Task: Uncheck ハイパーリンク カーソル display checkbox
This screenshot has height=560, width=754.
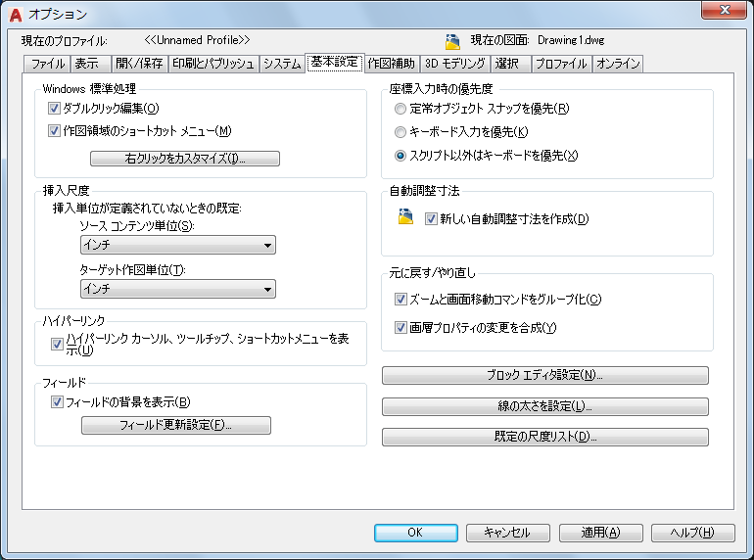Action: [57, 345]
